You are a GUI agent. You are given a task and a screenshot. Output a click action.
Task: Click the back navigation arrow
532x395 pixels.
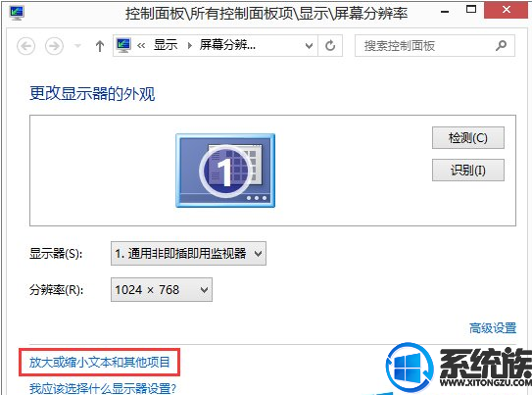point(26,46)
